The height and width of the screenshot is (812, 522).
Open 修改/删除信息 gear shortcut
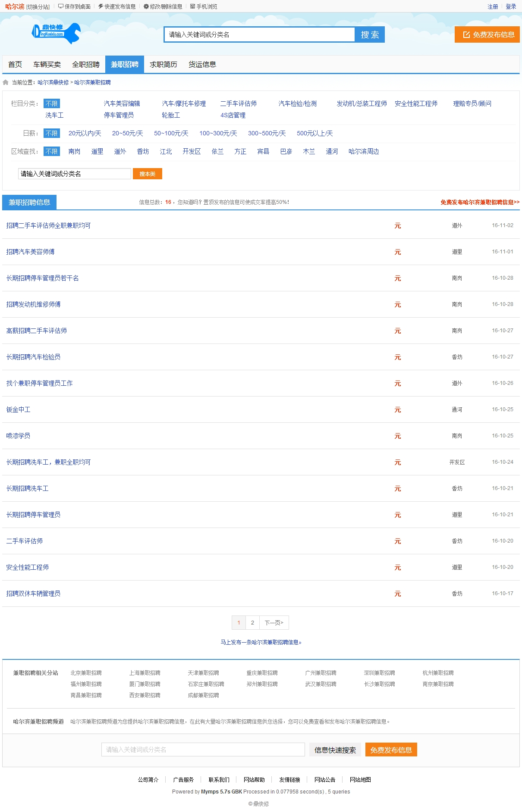(x=163, y=6)
